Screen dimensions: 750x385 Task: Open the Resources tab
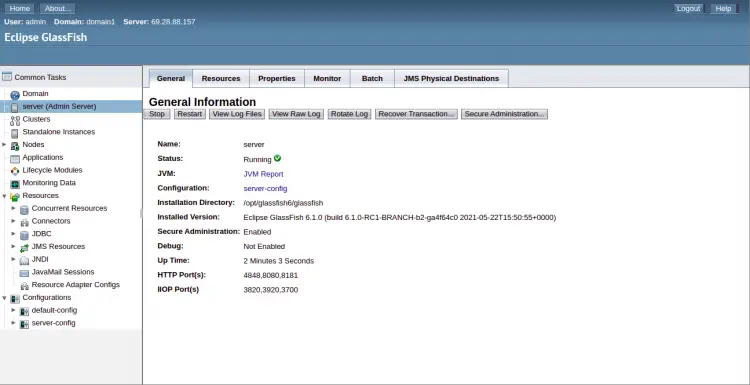(221, 78)
